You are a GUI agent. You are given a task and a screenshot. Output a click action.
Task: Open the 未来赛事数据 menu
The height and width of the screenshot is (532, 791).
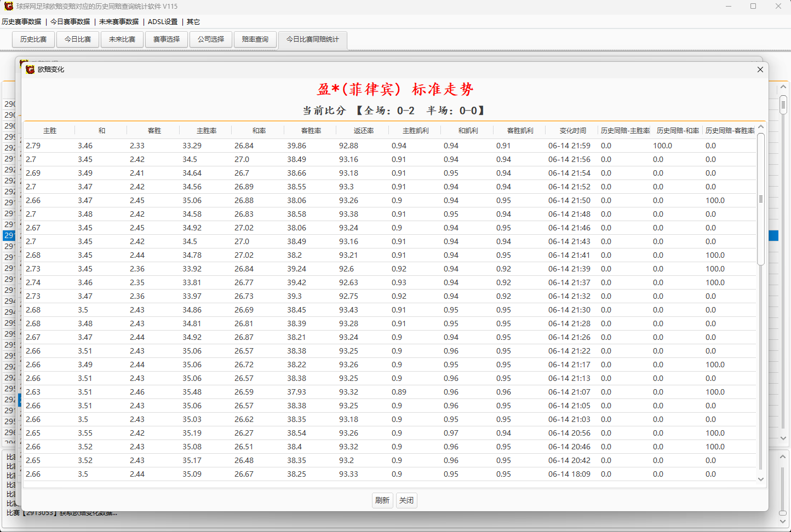click(119, 22)
